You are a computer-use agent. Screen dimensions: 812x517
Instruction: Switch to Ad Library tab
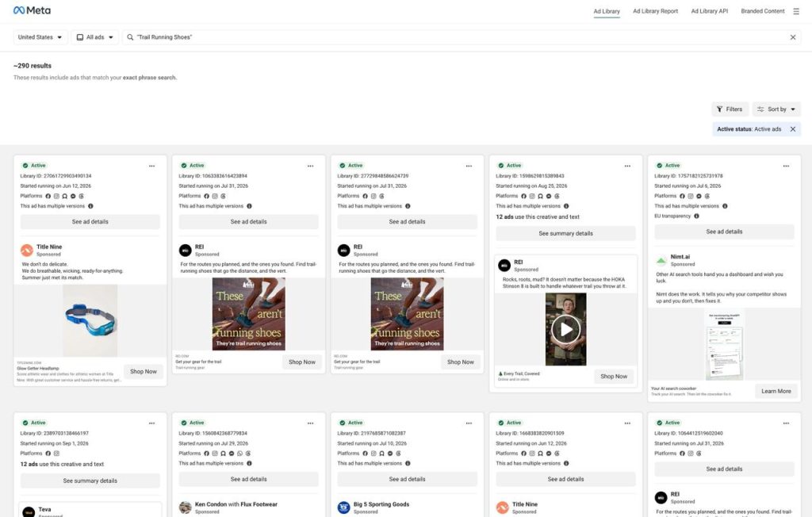(607, 11)
